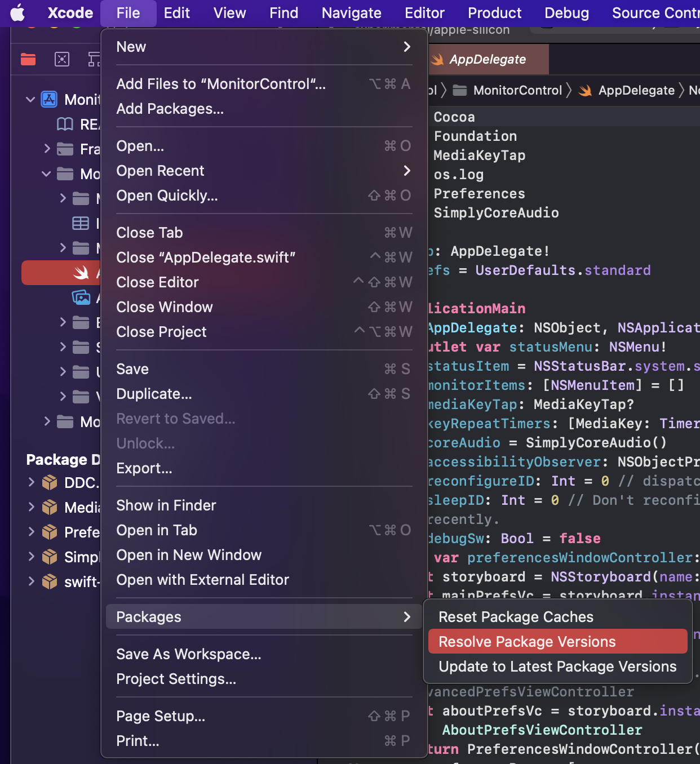Click the Simpl package box icon
The width and height of the screenshot is (700, 764).
50,557
